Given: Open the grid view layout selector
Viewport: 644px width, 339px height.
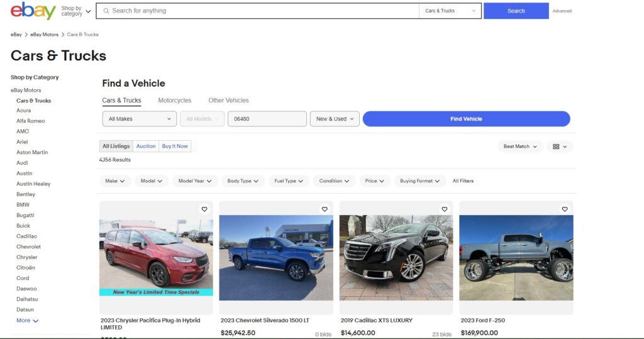Looking at the screenshot, I should (x=560, y=147).
